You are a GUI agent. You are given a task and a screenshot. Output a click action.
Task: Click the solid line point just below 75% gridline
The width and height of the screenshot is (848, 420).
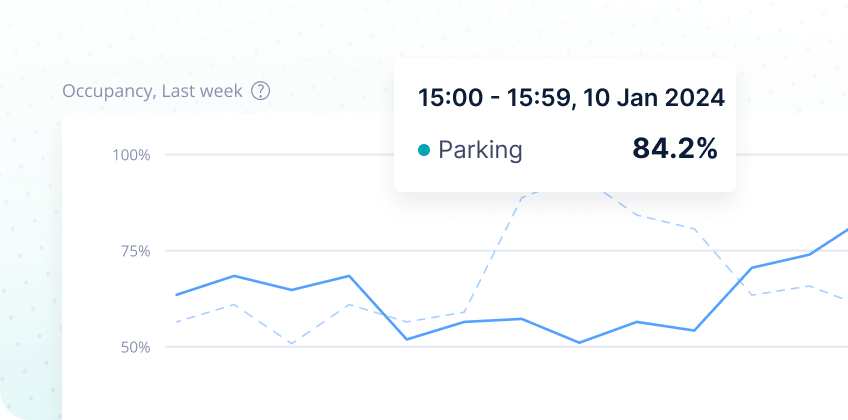810,254
